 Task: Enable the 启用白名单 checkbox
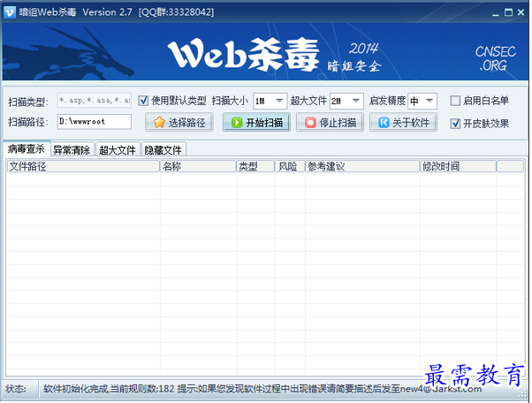(455, 101)
